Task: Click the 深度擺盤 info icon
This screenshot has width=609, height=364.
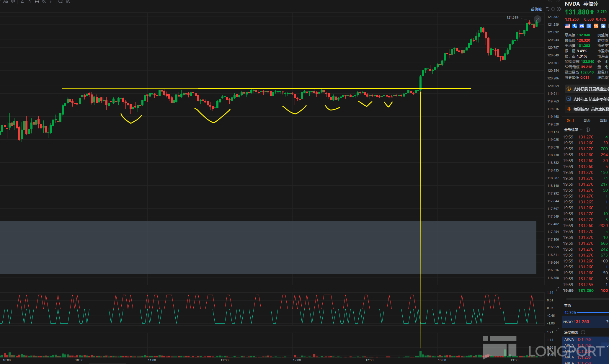Action: pos(583,332)
